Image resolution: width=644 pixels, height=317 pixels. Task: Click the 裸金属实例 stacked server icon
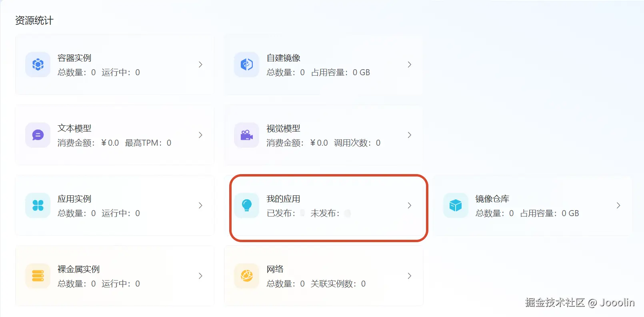click(38, 276)
